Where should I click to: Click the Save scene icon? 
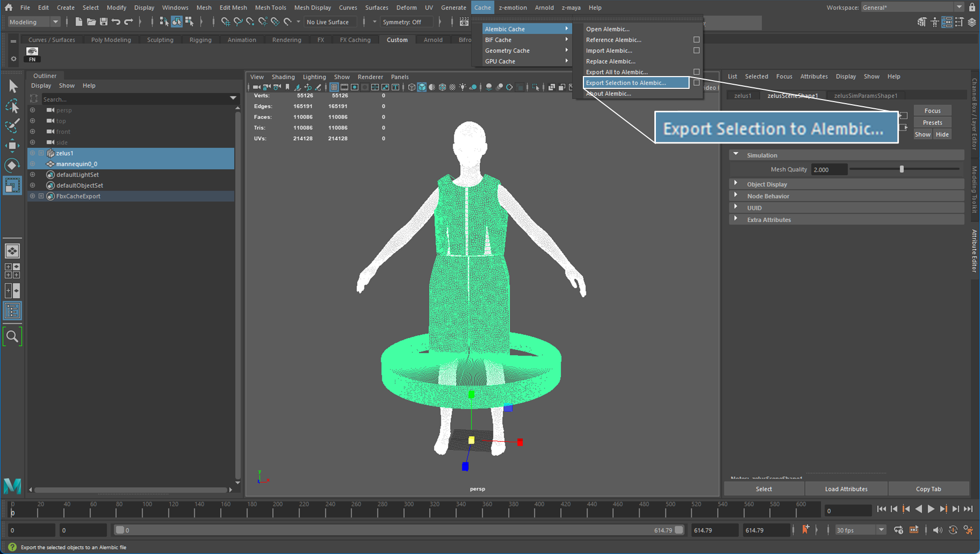[x=104, y=21]
